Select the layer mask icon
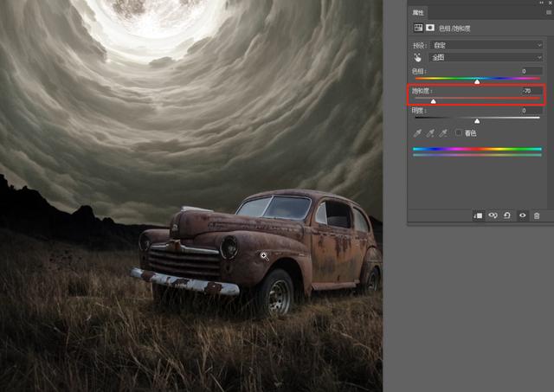 click(x=429, y=28)
